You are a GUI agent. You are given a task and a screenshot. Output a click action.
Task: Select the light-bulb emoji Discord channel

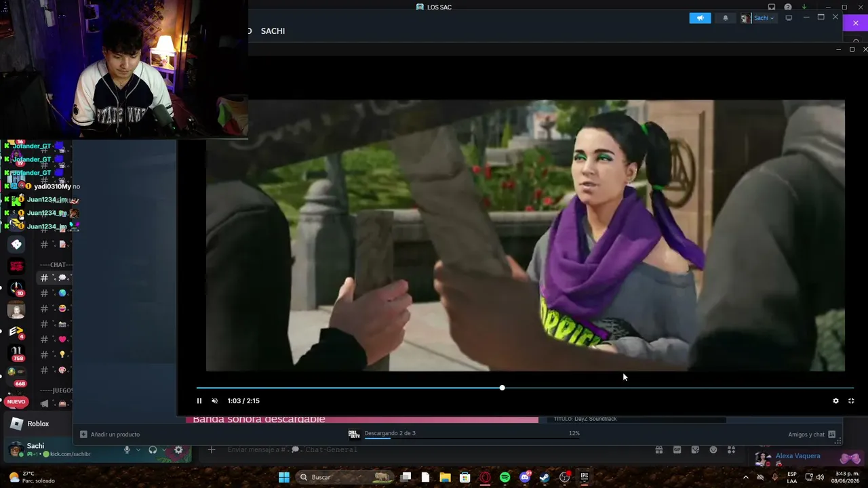(x=56, y=354)
